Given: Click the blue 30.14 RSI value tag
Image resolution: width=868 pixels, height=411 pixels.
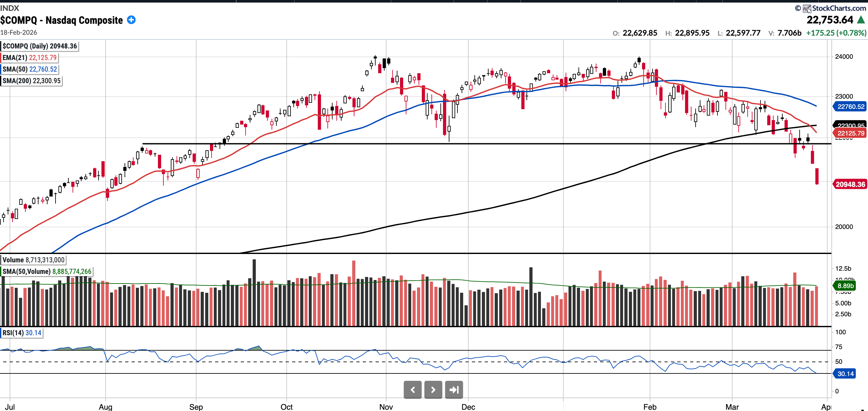Looking at the screenshot, I should tap(845, 373).
